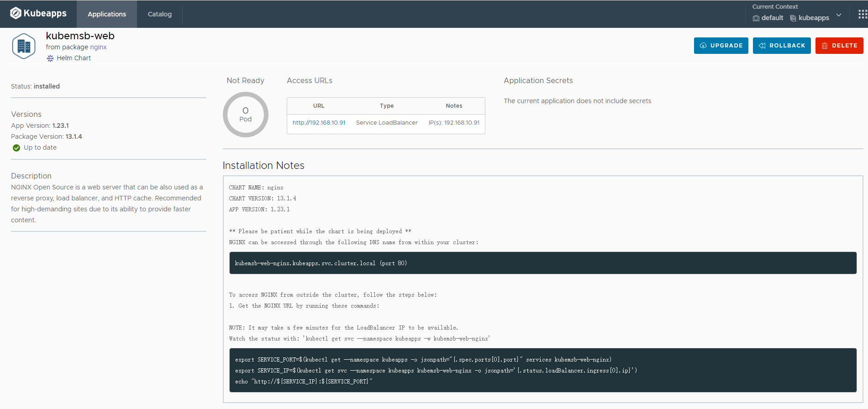Click the 'App Version: 1.23.1' text
The height and width of the screenshot is (409, 868).
40,126
